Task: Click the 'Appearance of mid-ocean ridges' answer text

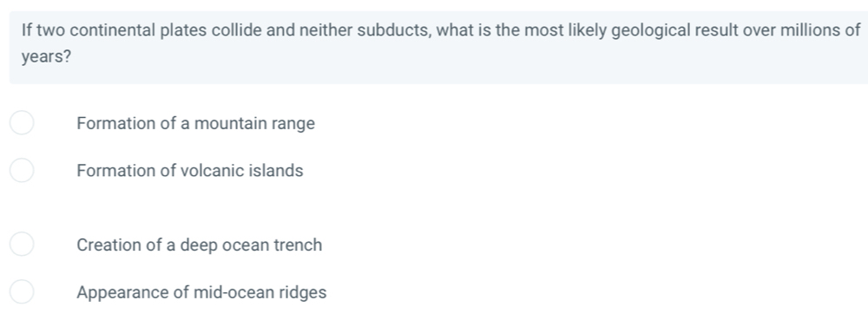Action: (201, 292)
